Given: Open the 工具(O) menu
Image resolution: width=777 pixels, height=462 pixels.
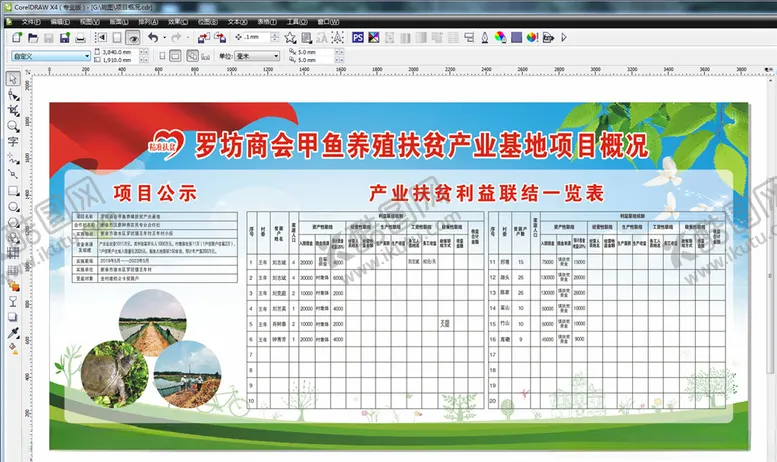Looking at the screenshot, I should pyautogui.click(x=297, y=22).
